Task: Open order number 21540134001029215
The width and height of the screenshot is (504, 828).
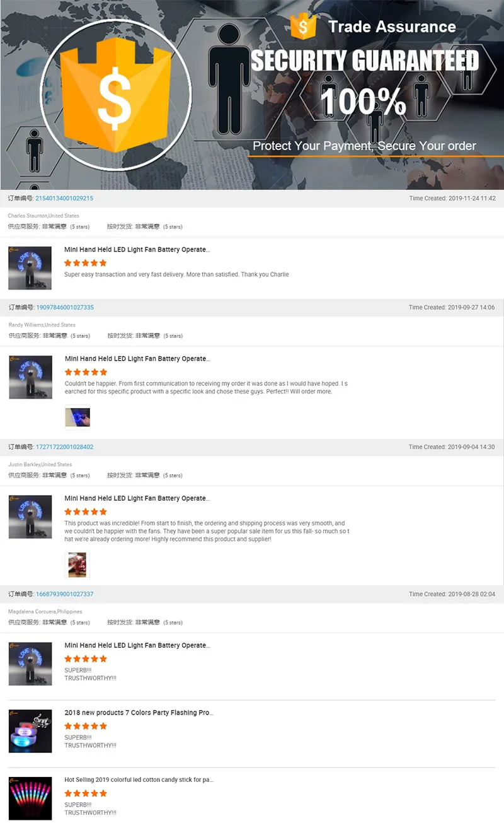Action: click(64, 198)
